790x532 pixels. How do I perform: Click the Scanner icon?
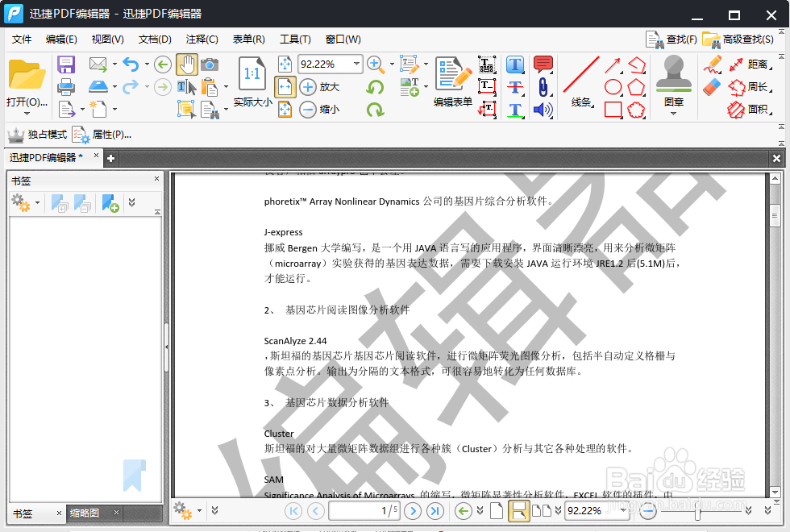click(x=98, y=87)
